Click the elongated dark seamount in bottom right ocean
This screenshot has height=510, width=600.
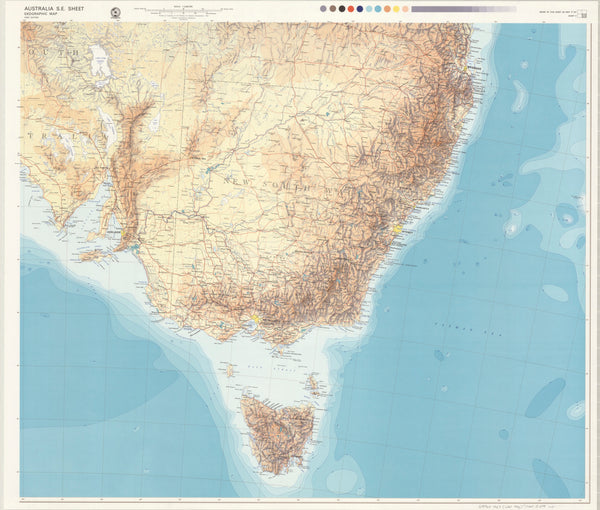point(544,397)
